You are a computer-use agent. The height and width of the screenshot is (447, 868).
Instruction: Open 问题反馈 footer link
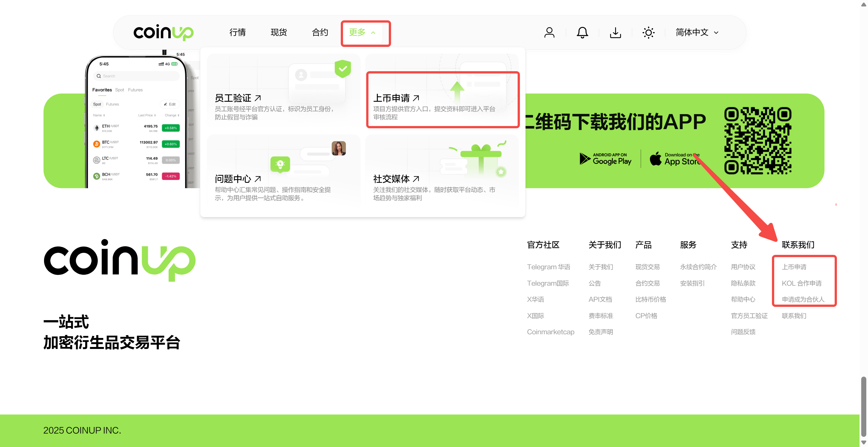point(743,332)
